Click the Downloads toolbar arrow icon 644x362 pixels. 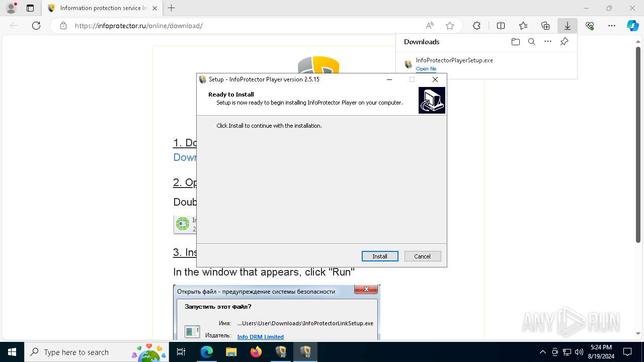point(567,26)
